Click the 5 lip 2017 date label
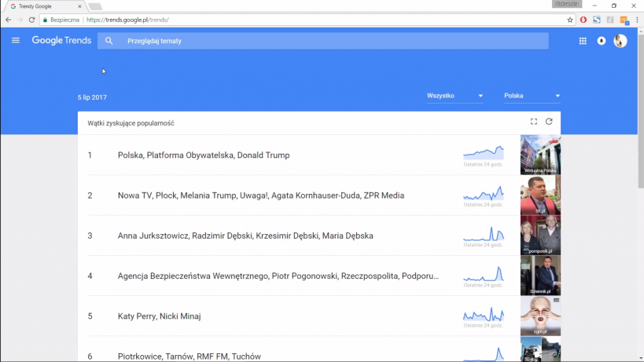 (x=92, y=97)
